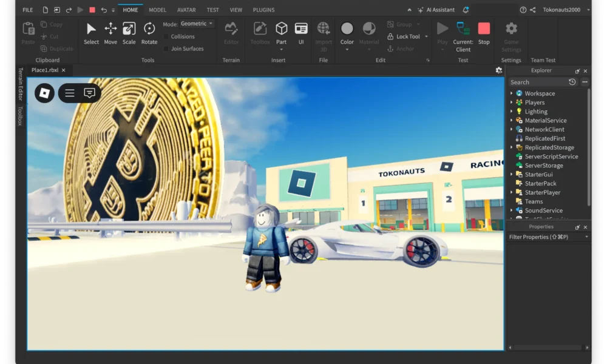Undock the Explorer panel

tap(577, 71)
